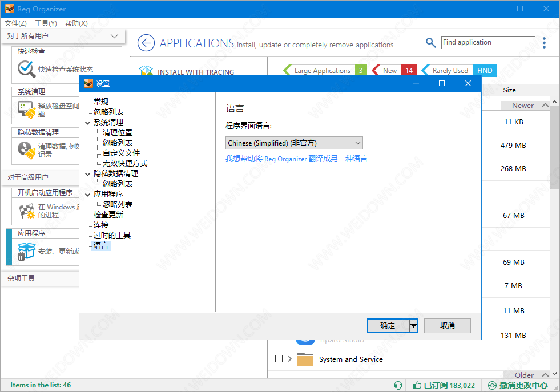Collapse the 隐私数据清理 tree node

(88, 174)
